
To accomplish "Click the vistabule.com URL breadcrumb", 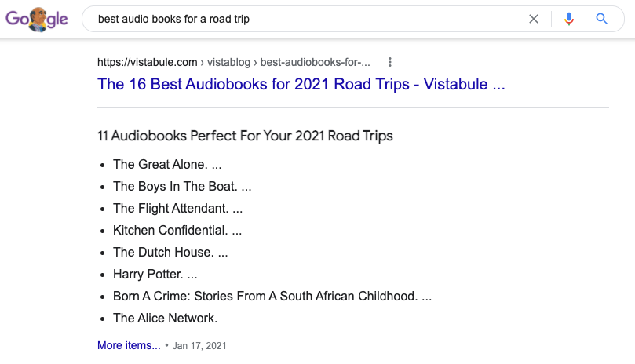I will coord(146,62).
